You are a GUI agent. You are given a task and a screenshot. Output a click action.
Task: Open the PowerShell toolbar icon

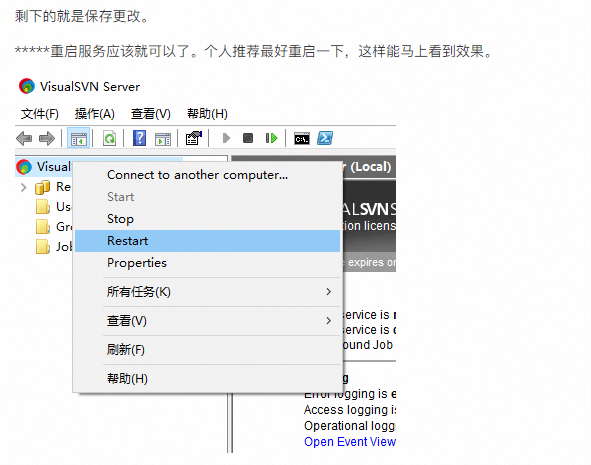coord(325,138)
